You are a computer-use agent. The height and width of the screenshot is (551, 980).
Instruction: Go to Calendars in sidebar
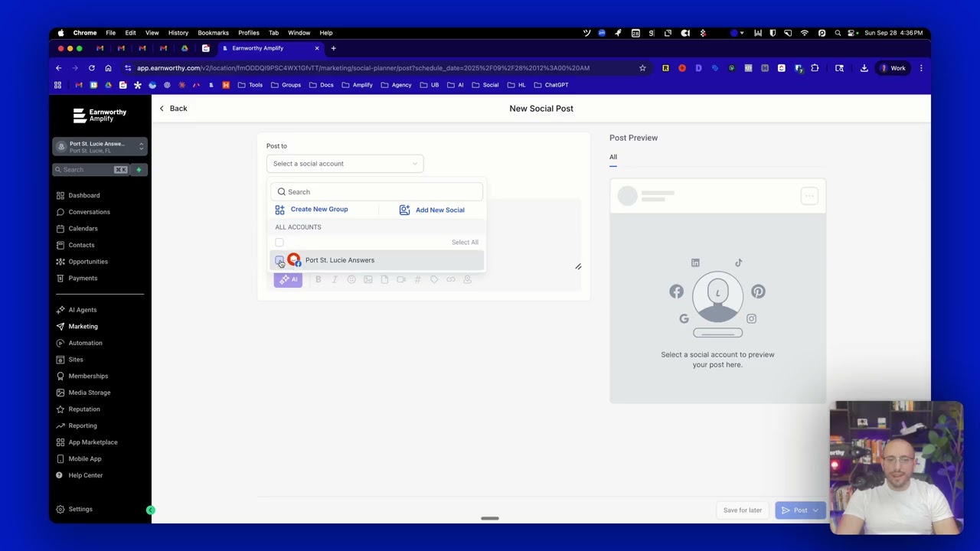[83, 228]
